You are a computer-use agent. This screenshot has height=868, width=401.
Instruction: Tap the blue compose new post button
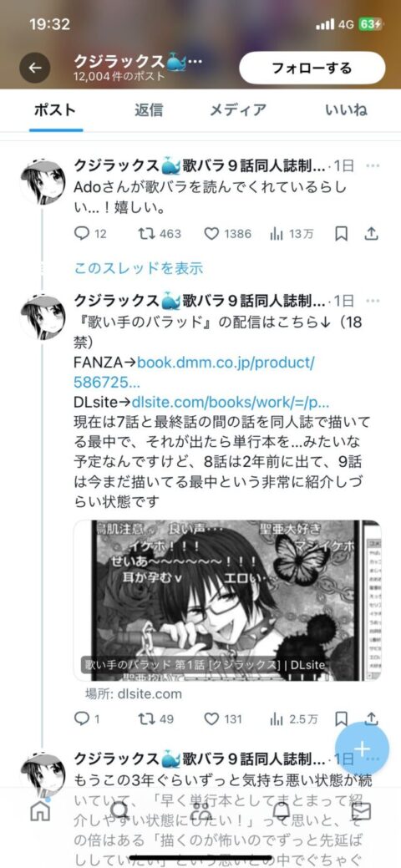[362, 749]
